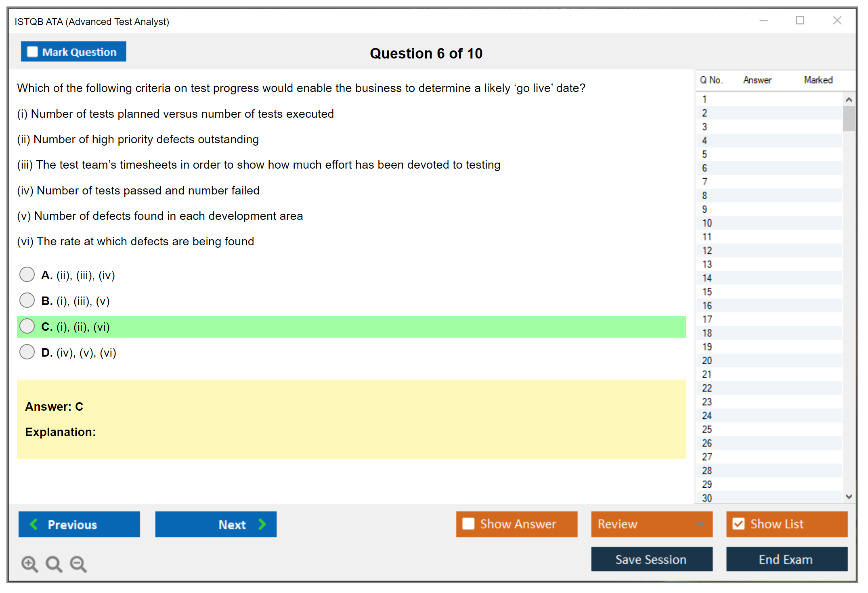Click the zoom out magnifier icon
The height and width of the screenshot is (593, 868).
point(78,564)
